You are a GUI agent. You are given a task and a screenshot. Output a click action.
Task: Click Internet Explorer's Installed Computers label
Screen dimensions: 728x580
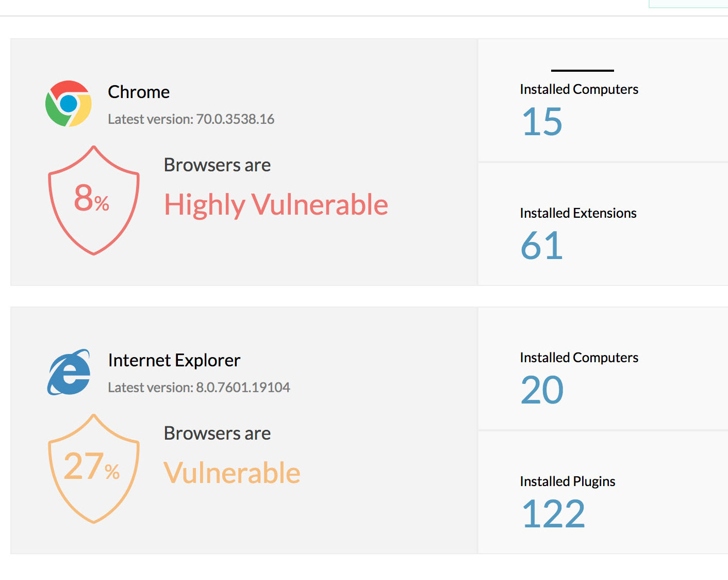(579, 358)
